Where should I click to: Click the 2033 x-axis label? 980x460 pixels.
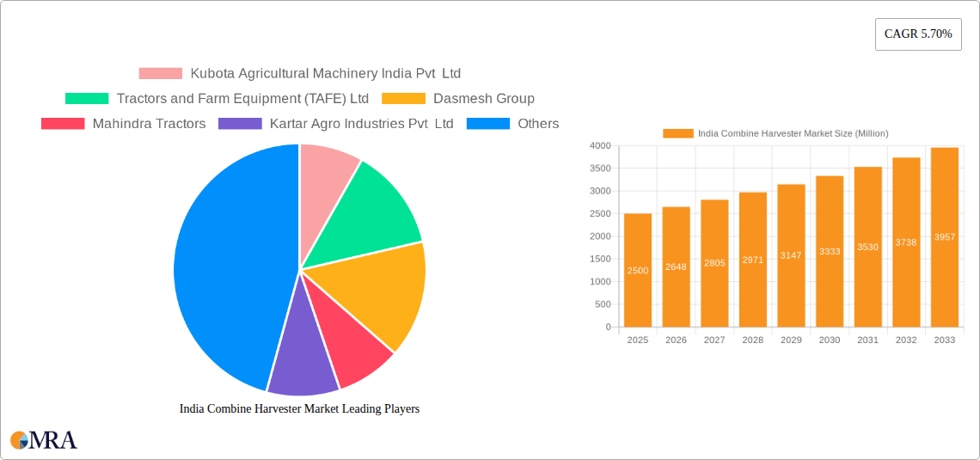(x=945, y=340)
